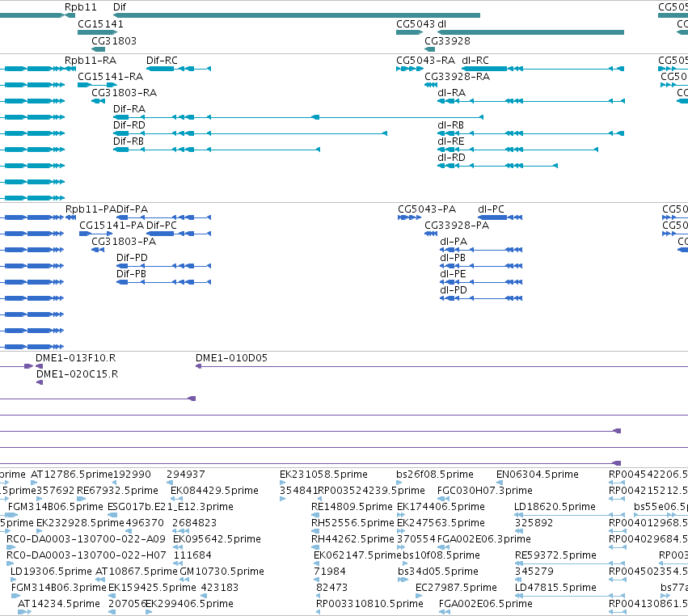Click the dl-RE transcript label
The image size is (688, 616).
(x=450, y=141)
